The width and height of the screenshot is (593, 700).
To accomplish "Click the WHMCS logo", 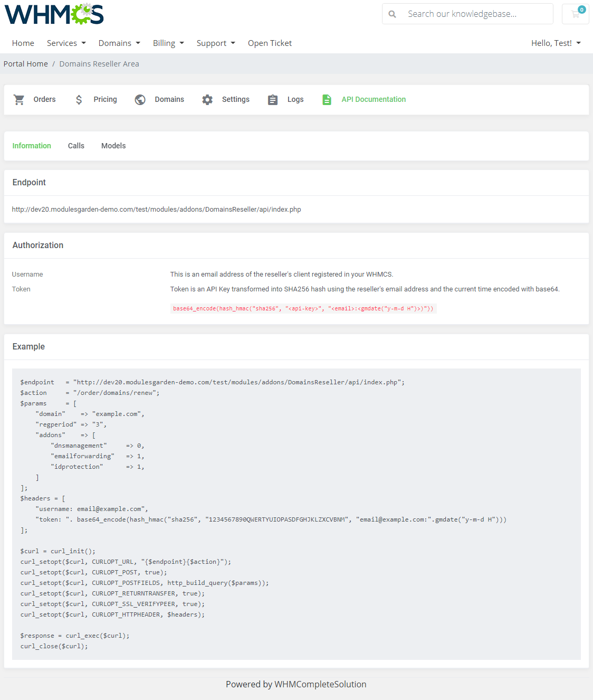I will pos(54,14).
